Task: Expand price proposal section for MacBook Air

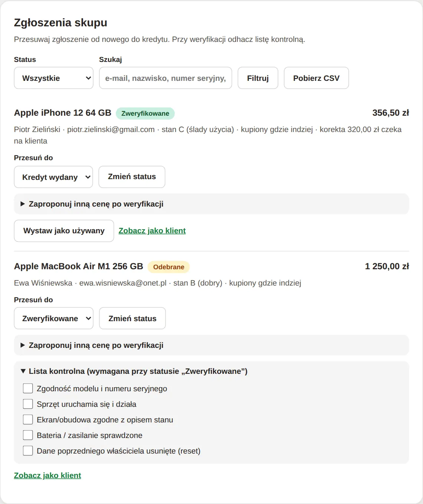Action: tap(211, 345)
